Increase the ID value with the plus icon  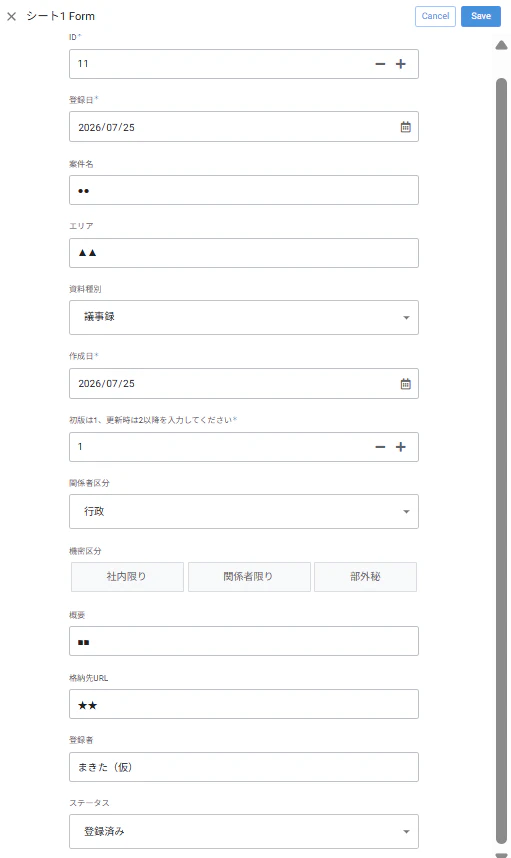pyautogui.click(x=400, y=64)
